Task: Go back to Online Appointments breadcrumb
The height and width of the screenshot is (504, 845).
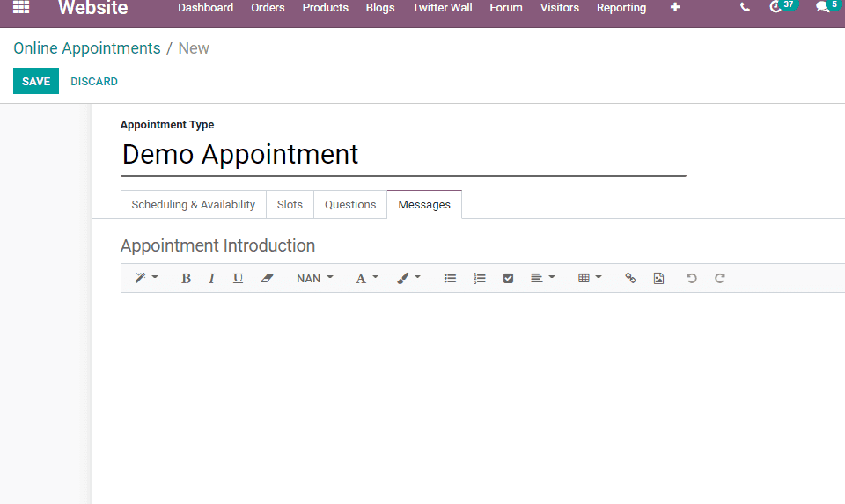Action: pyautogui.click(x=87, y=47)
